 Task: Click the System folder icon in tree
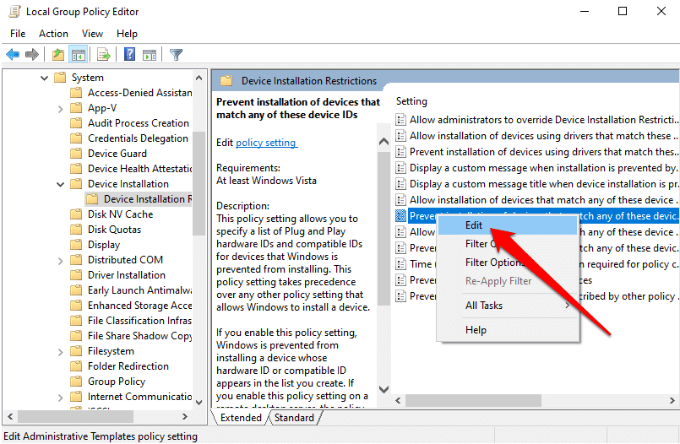pyautogui.click(x=60, y=78)
